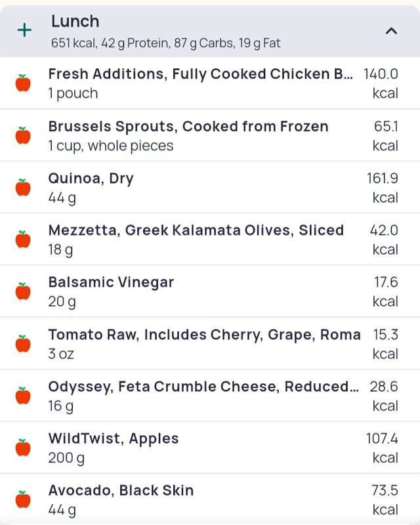Click apple icon beside Chicken Breast pouch
Viewport: 420px width, 525px height.
pyautogui.click(x=23, y=83)
